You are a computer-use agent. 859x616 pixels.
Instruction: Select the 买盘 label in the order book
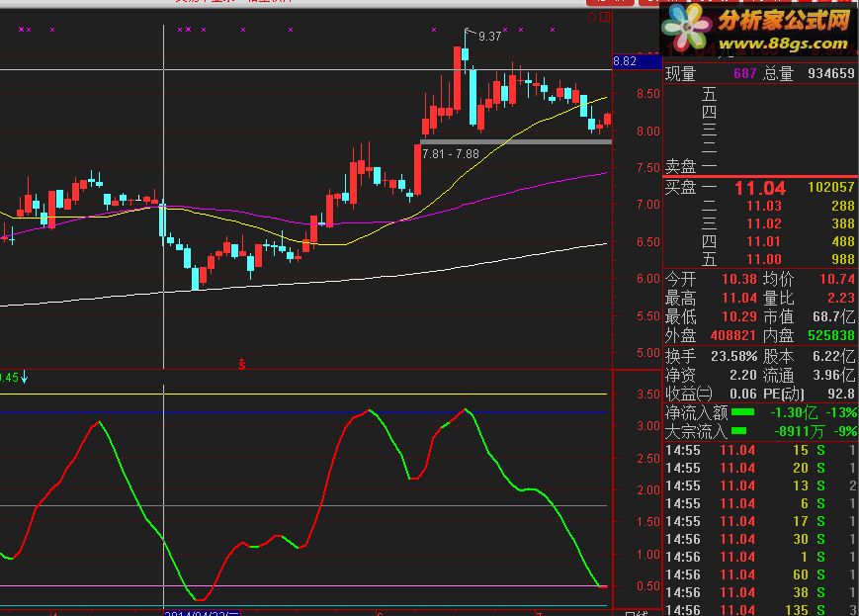[x=680, y=188]
